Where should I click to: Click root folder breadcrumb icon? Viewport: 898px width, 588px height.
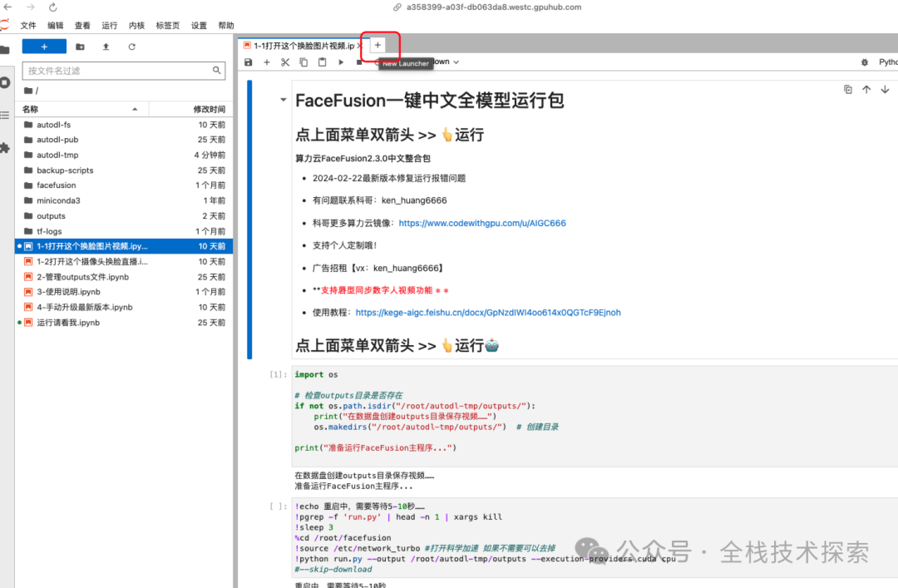(x=28, y=91)
